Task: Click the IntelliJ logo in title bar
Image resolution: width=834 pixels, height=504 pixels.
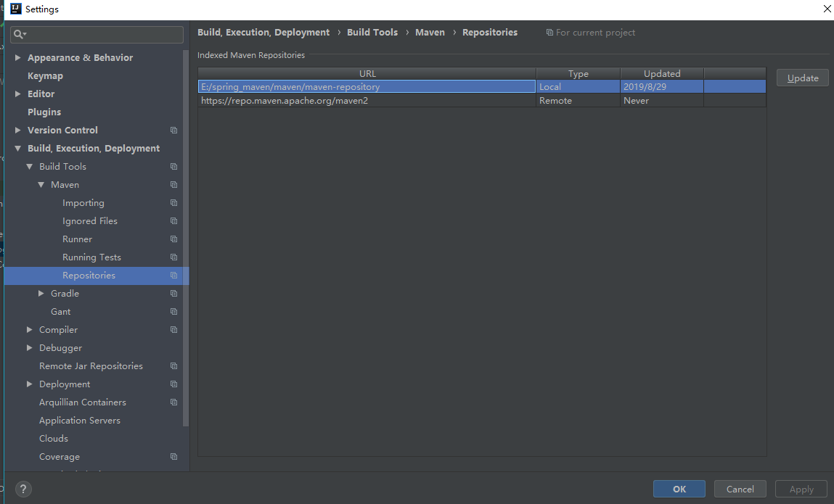Action: (x=16, y=9)
